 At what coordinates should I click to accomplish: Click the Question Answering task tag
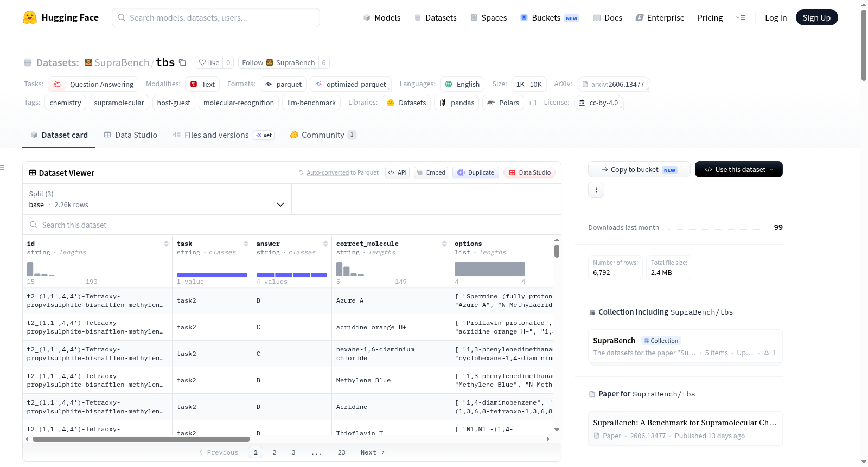[93, 84]
